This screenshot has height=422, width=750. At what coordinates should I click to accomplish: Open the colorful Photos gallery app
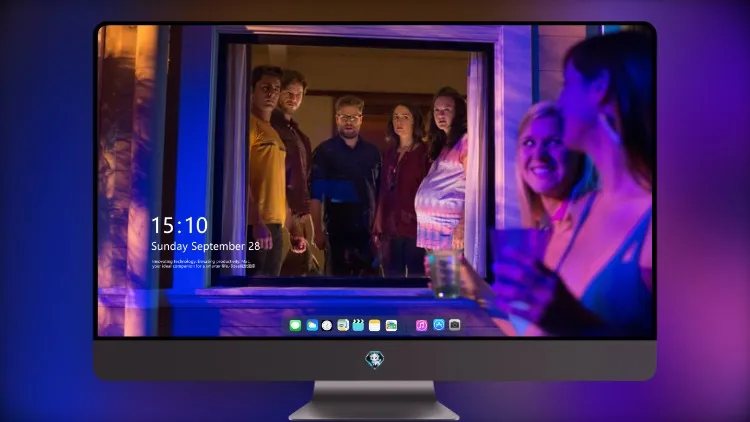pyautogui.click(x=391, y=325)
